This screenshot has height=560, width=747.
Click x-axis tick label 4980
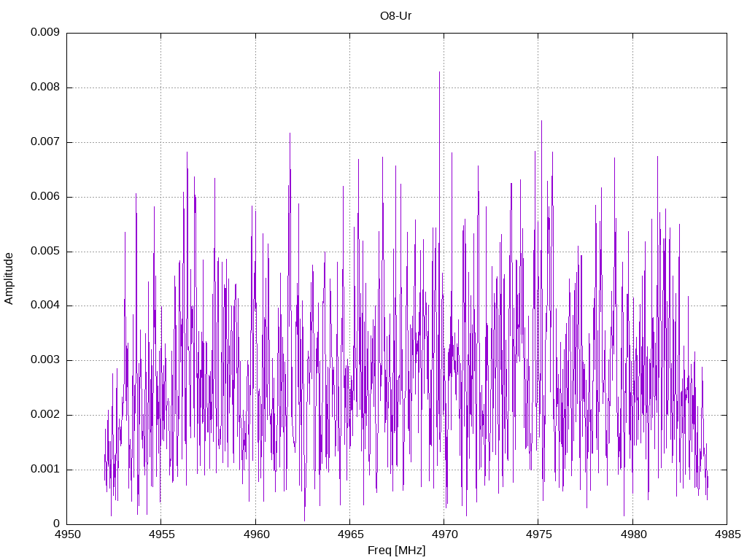[x=634, y=534]
